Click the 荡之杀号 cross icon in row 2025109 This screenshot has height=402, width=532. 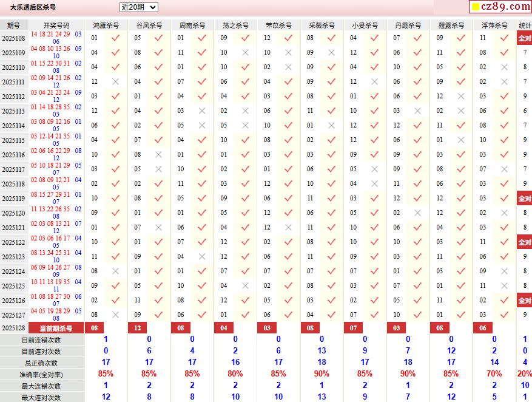[x=245, y=53]
